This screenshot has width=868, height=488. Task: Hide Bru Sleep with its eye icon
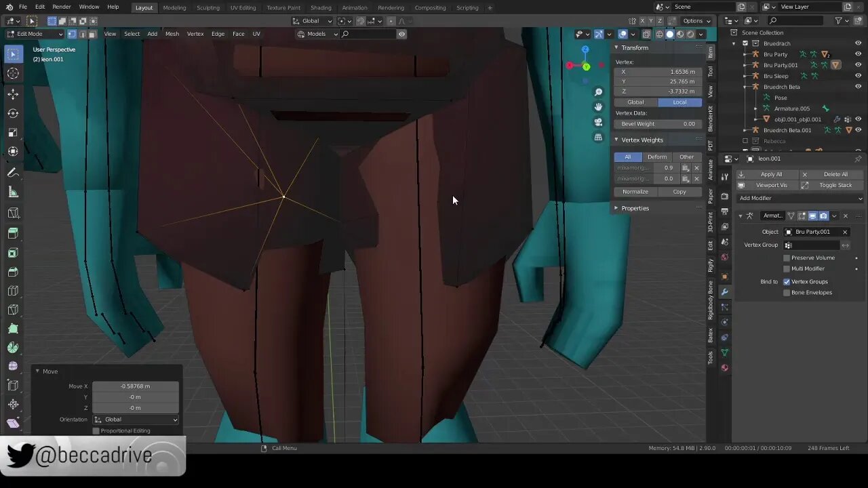point(858,76)
